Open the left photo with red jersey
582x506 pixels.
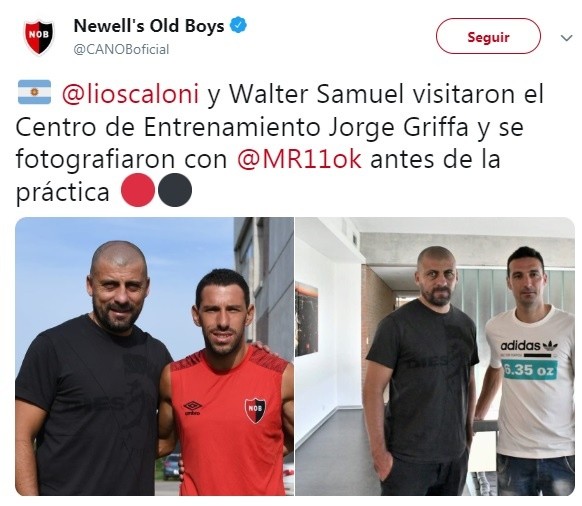tap(154, 356)
